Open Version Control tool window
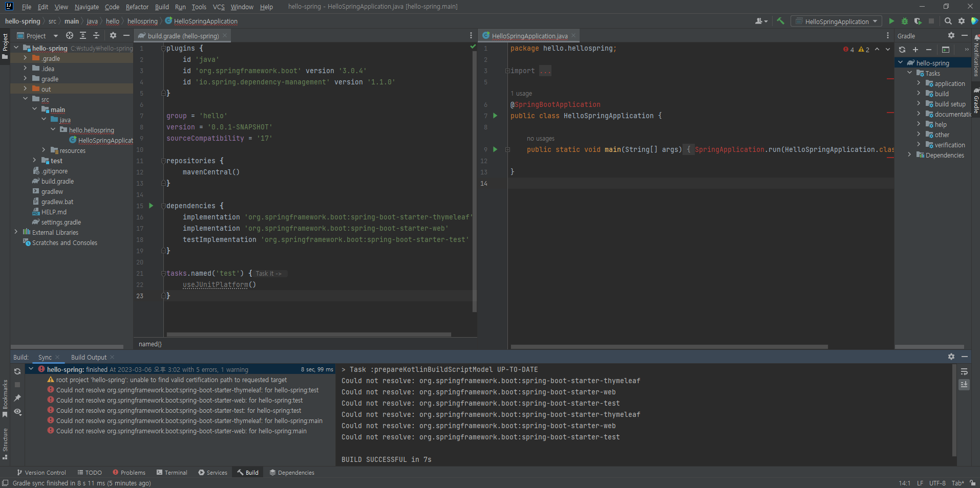 (41, 473)
